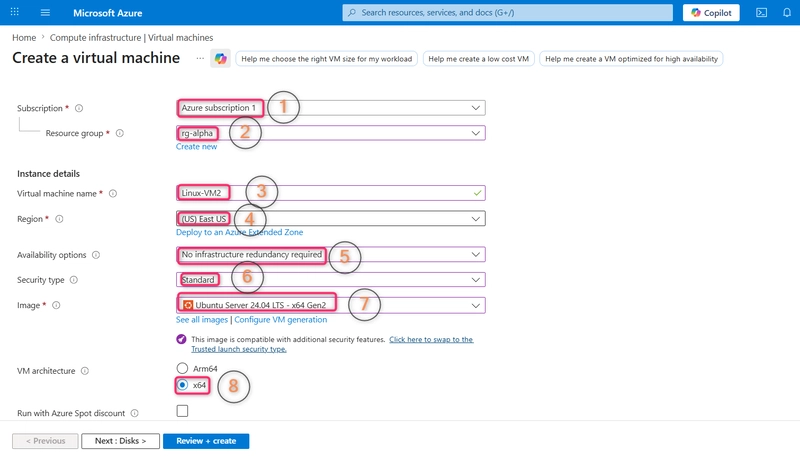The image size is (800, 459).
Task: Expand the Image dropdown
Action: pos(331,305)
